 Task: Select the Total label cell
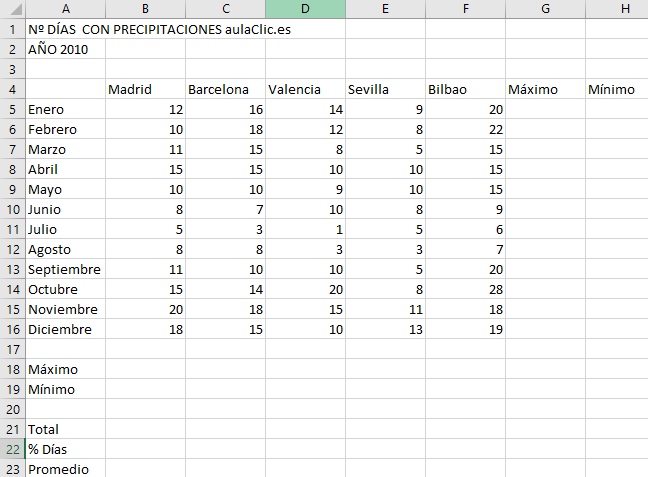tap(66, 429)
